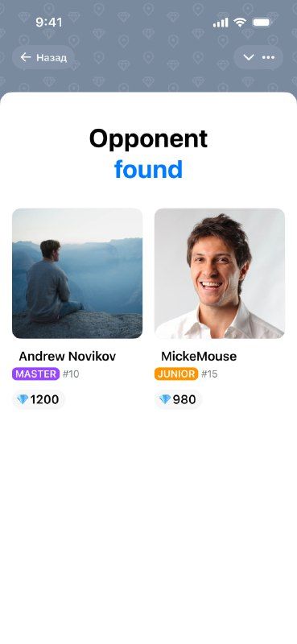
Task: Tap the #15 rank label
Action: tap(209, 374)
